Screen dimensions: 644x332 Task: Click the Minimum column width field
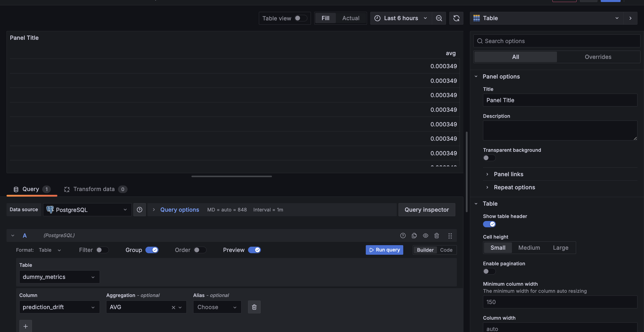tap(560, 302)
